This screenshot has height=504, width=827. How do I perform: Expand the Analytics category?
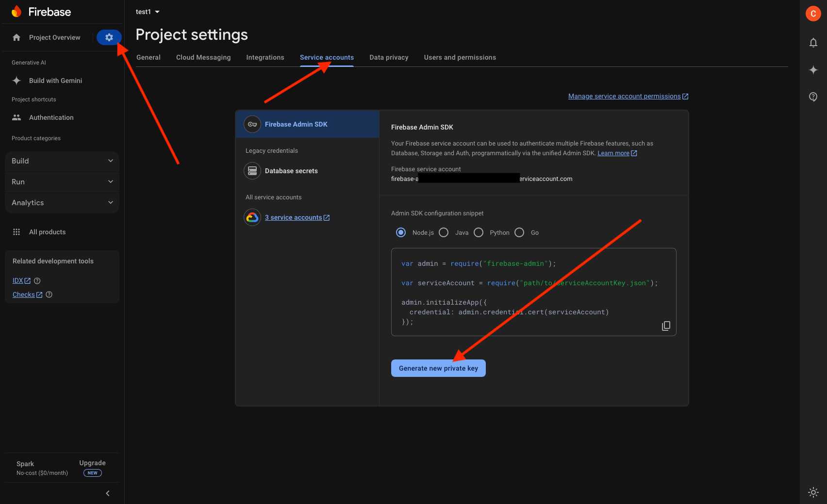[x=62, y=203]
